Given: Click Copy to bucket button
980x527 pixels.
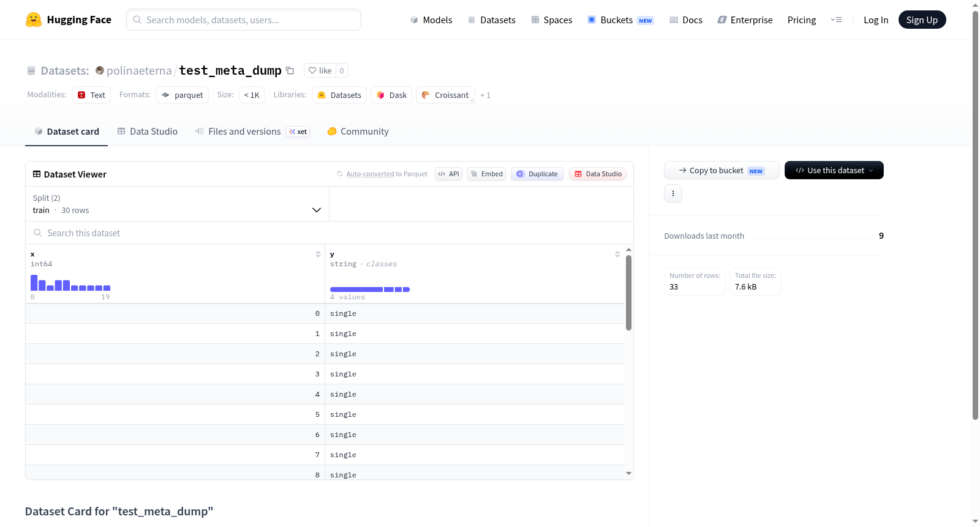Looking at the screenshot, I should coord(722,170).
